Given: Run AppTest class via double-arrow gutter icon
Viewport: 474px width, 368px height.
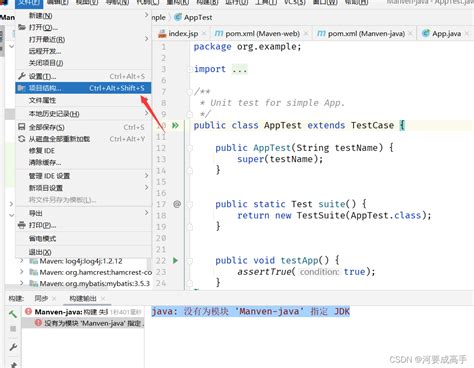Looking at the screenshot, I should (175, 125).
